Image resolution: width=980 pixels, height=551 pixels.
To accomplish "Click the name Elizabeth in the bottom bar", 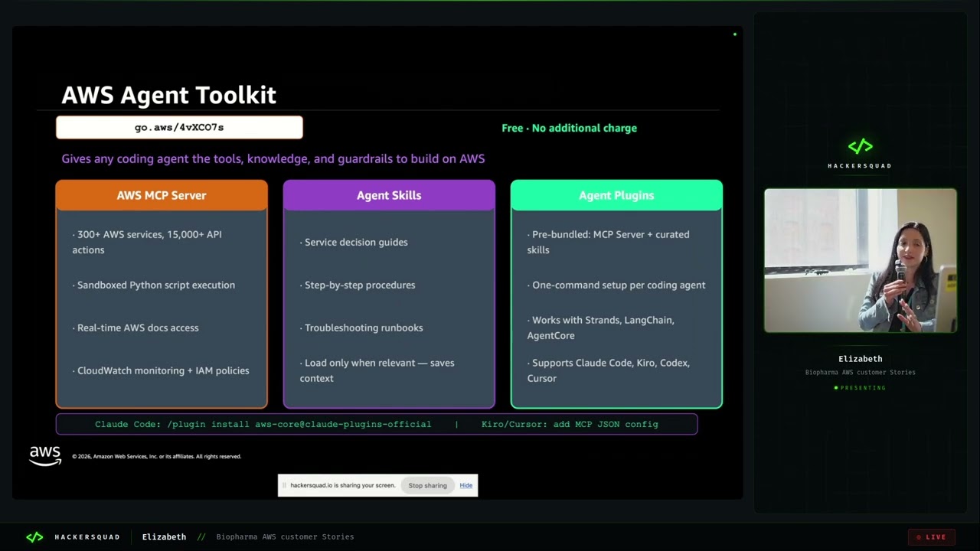I will click(x=164, y=537).
